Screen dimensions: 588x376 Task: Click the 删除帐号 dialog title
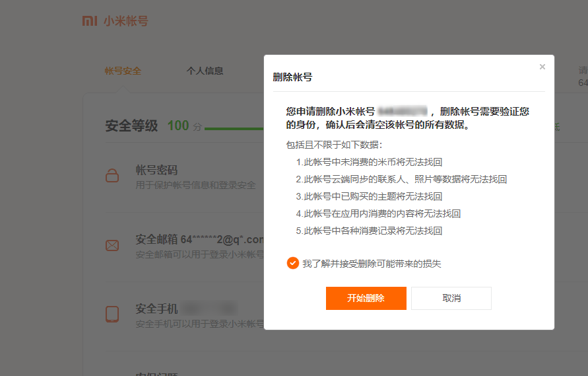[292, 77]
